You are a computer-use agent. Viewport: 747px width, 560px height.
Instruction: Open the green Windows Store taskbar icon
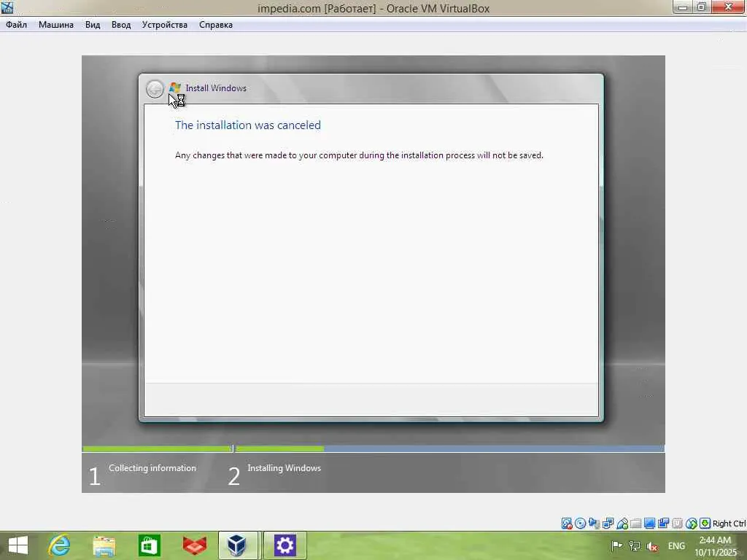coord(149,545)
